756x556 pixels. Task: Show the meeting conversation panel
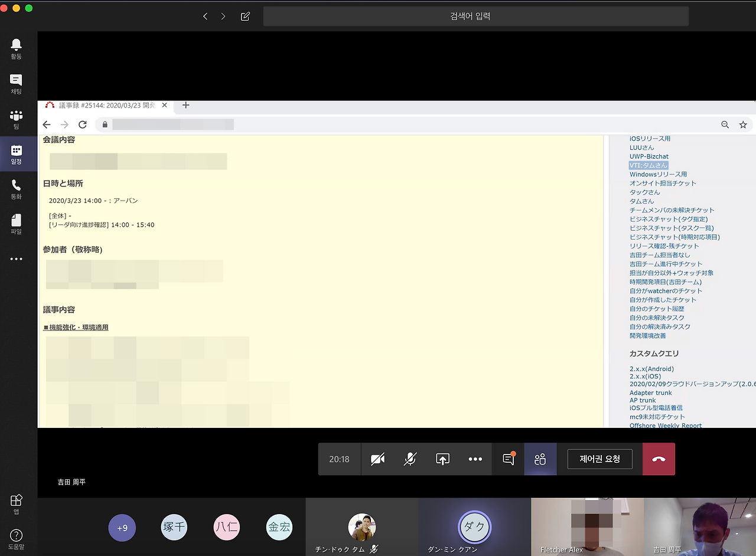click(x=508, y=459)
